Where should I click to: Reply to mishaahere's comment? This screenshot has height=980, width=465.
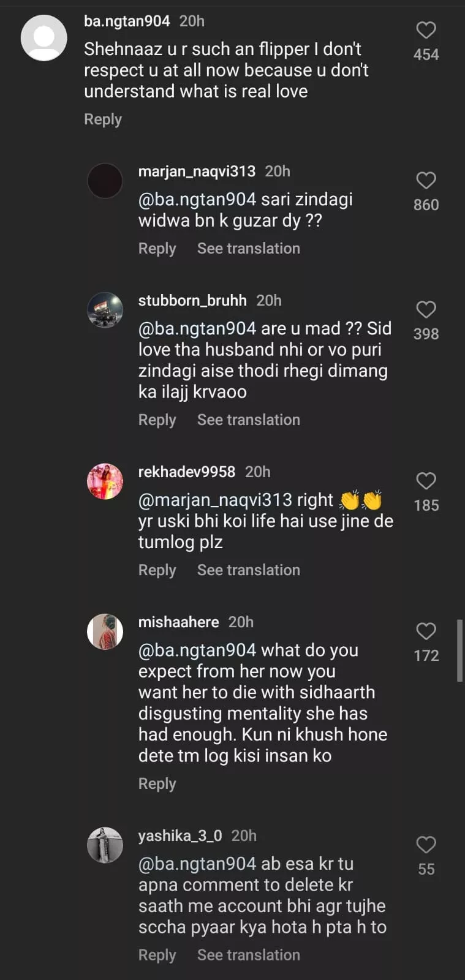coord(157,784)
